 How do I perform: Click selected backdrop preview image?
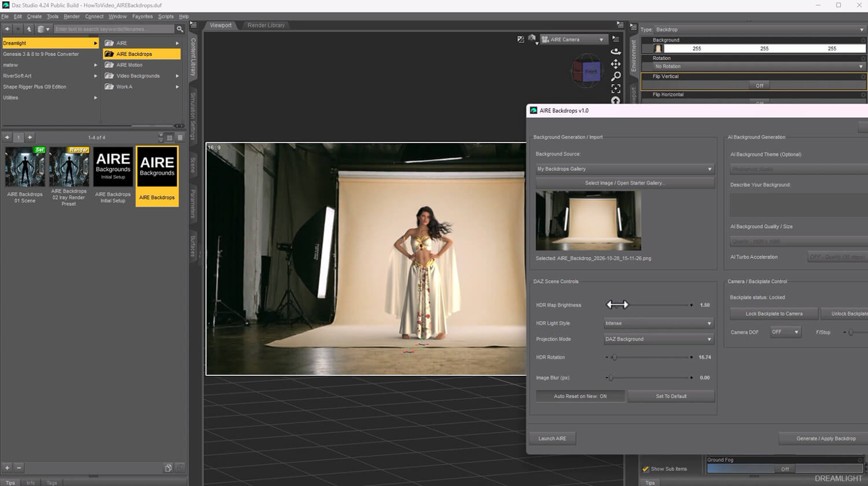(589, 220)
